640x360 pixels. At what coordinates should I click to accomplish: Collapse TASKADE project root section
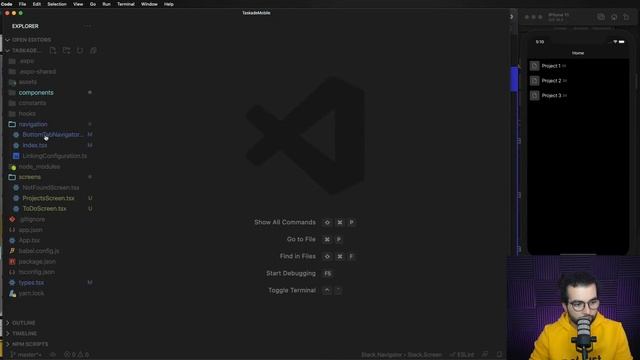click(23, 51)
